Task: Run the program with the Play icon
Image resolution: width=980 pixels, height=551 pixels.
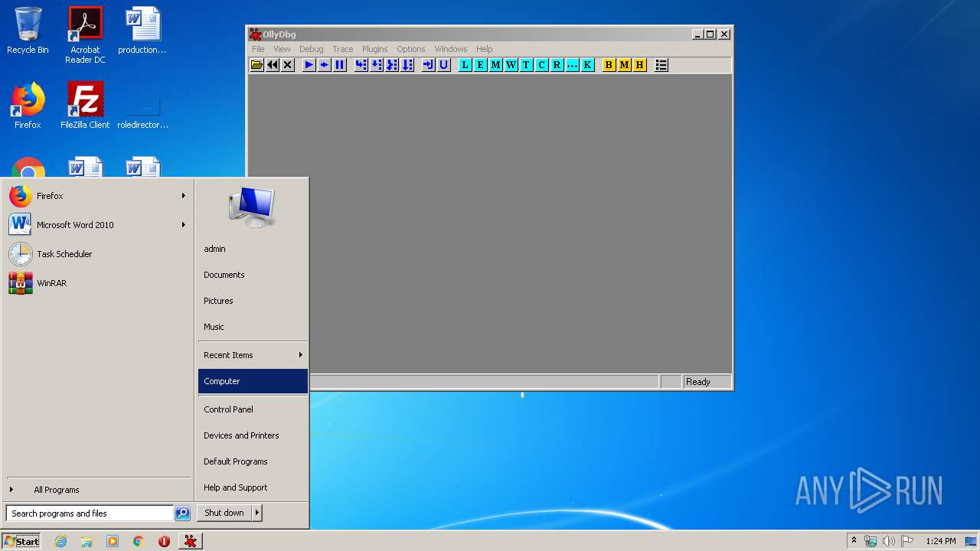Action: click(309, 65)
